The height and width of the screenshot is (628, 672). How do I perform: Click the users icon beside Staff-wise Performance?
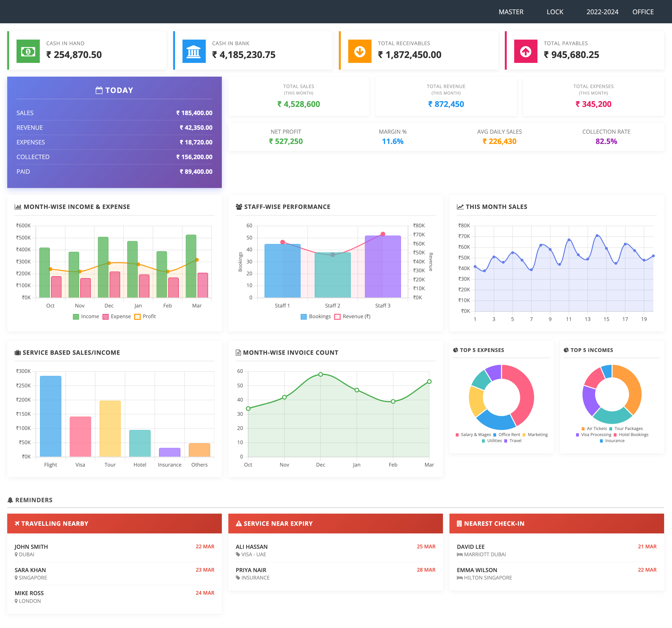tap(239, 207)
